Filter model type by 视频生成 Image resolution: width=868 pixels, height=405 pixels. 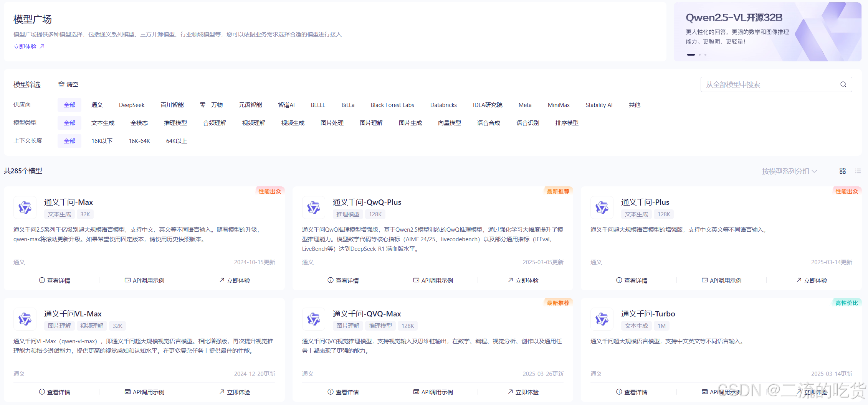[x=293, y=123]
